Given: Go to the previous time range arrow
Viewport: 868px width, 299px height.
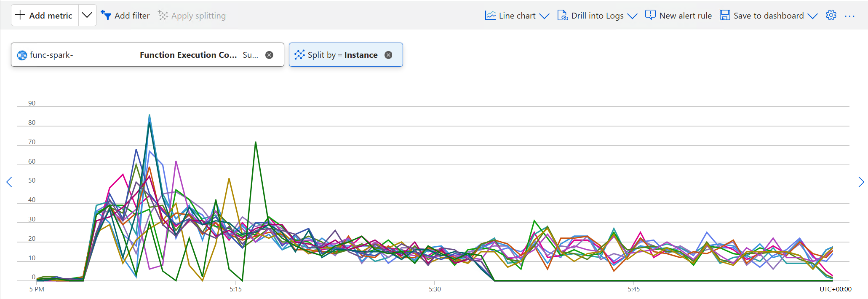Looking at the screenshot, I should 9,182.
